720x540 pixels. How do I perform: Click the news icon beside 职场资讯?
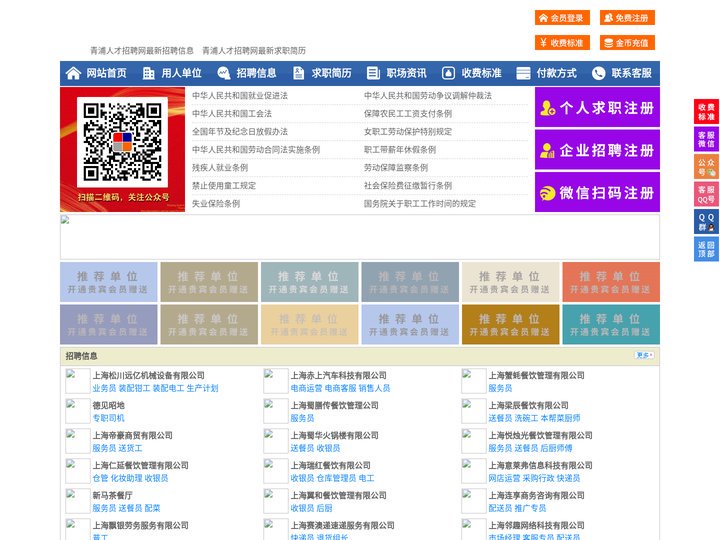tap(373, 73)
